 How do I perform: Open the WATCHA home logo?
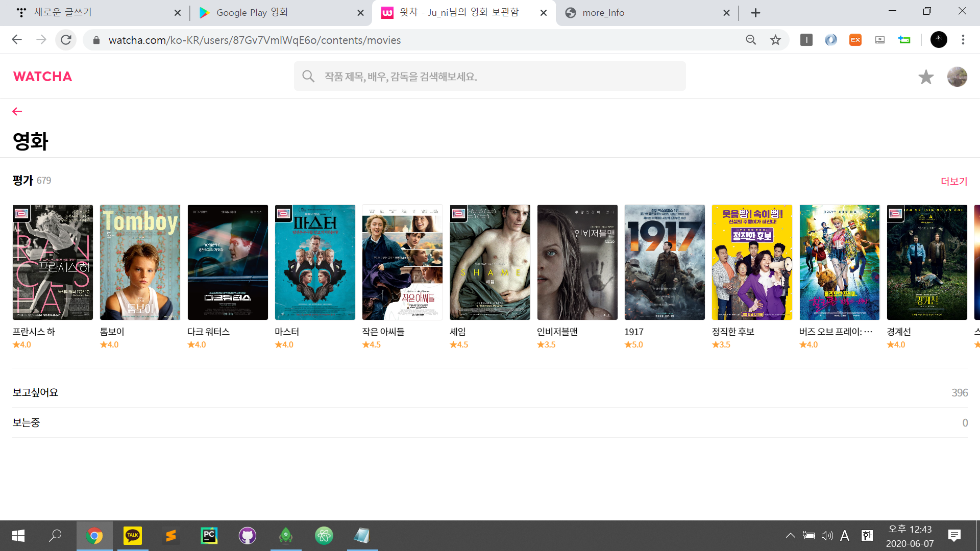(x=43, y=77)
